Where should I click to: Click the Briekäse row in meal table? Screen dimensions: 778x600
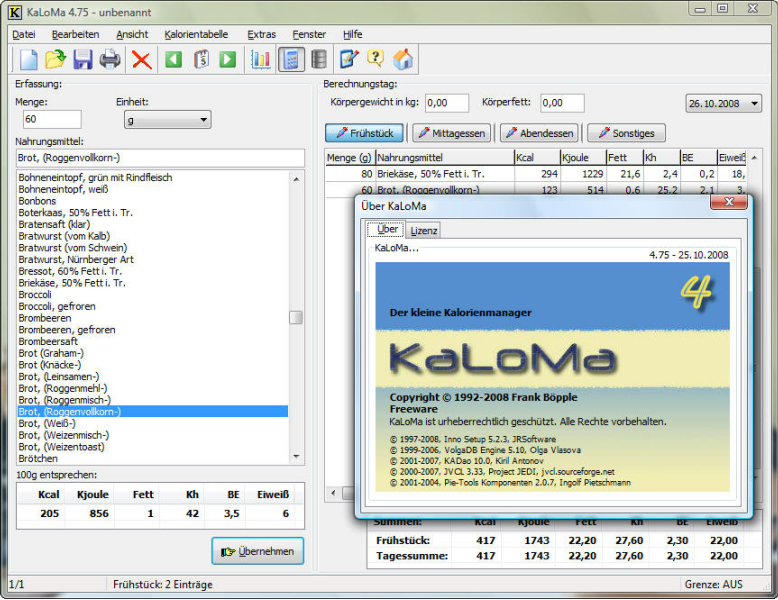point(536,174)
